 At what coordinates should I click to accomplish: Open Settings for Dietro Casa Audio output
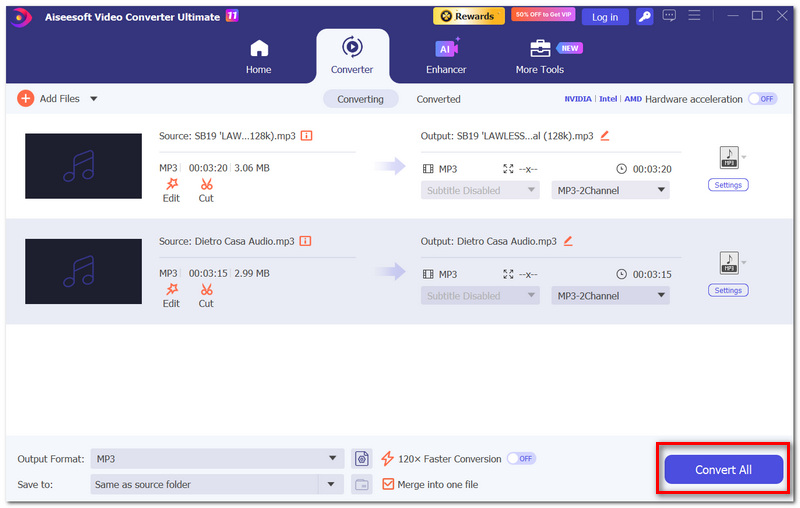[728, 290]
